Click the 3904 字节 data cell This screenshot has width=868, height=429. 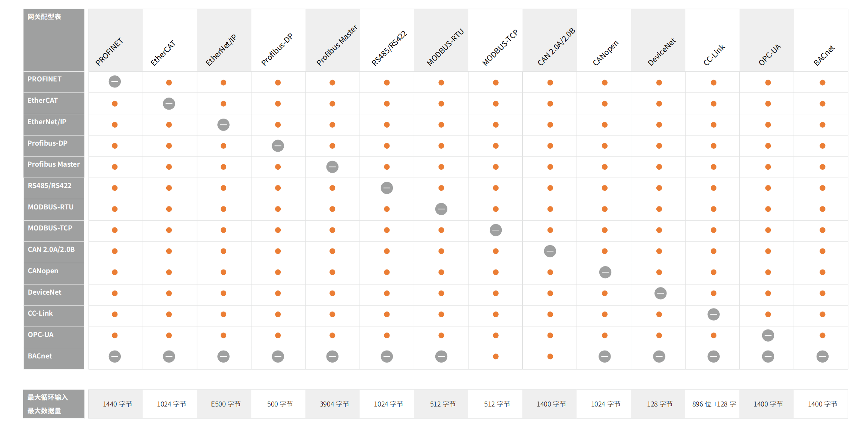coord(334,404)
